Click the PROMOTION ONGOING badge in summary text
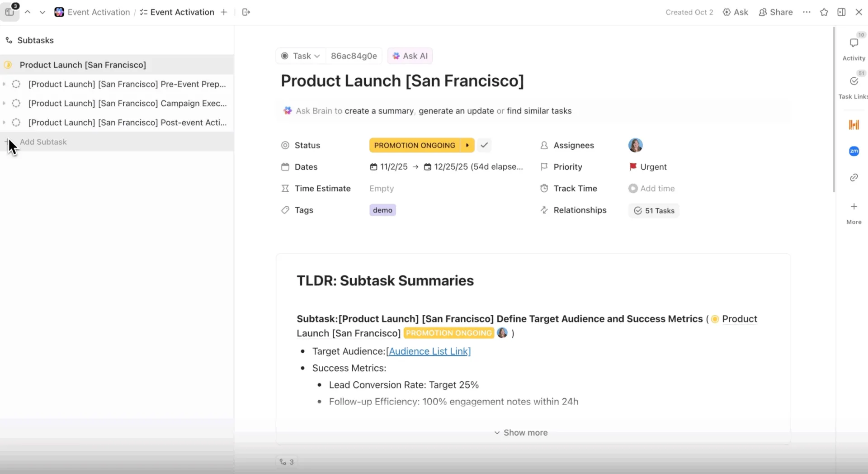Image resolution: width=868 pixels, height=474 pixels. (x=448, y=333)
